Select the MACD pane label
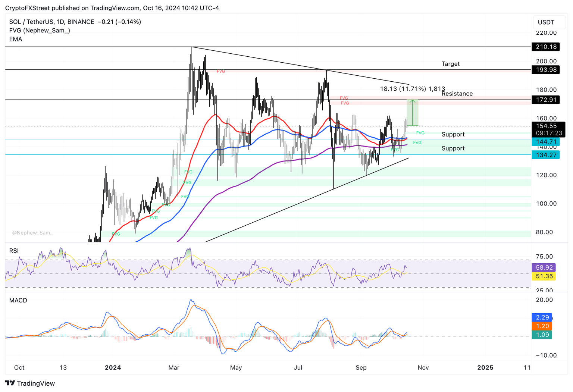The height and width of the screenshot is (392, 573). [18, 300]
